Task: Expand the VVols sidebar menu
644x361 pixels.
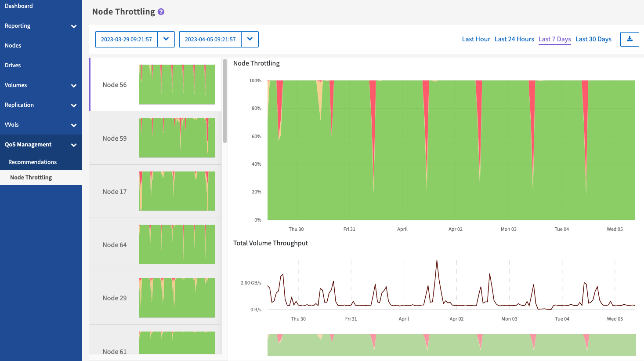Action: click(x=74, y=125)
